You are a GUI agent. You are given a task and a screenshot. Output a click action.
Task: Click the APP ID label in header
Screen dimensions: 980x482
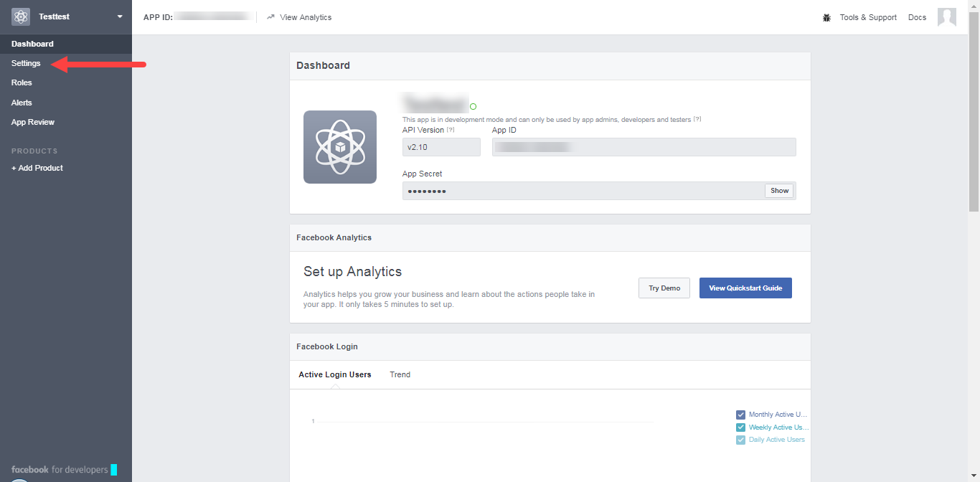[158, 17]
